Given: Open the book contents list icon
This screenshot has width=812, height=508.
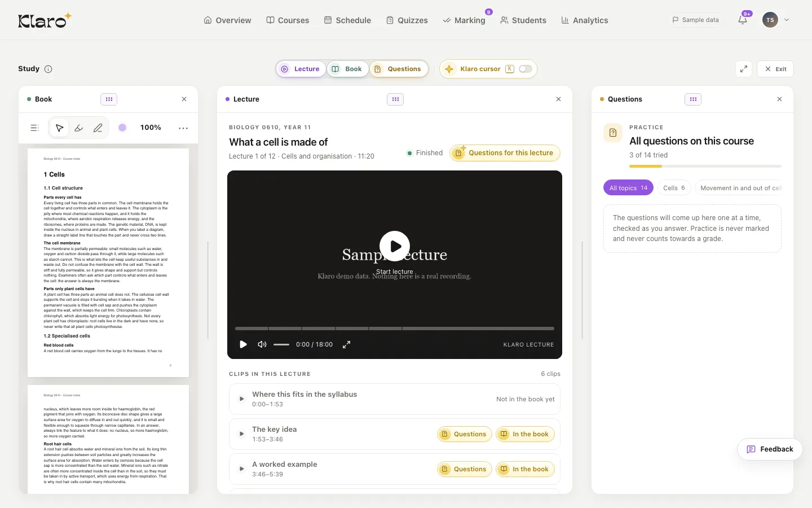Looking at the screenshot, I should tap(34, 128).
